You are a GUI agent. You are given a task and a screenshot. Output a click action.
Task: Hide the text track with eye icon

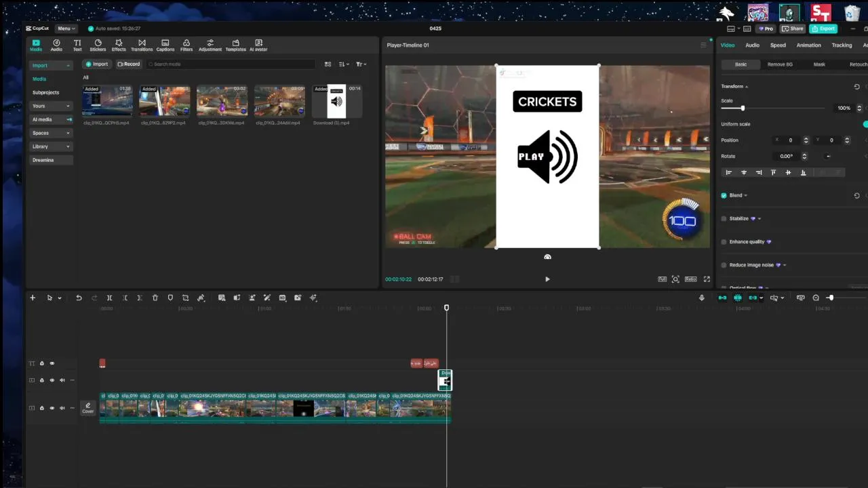tap(52, 363)
